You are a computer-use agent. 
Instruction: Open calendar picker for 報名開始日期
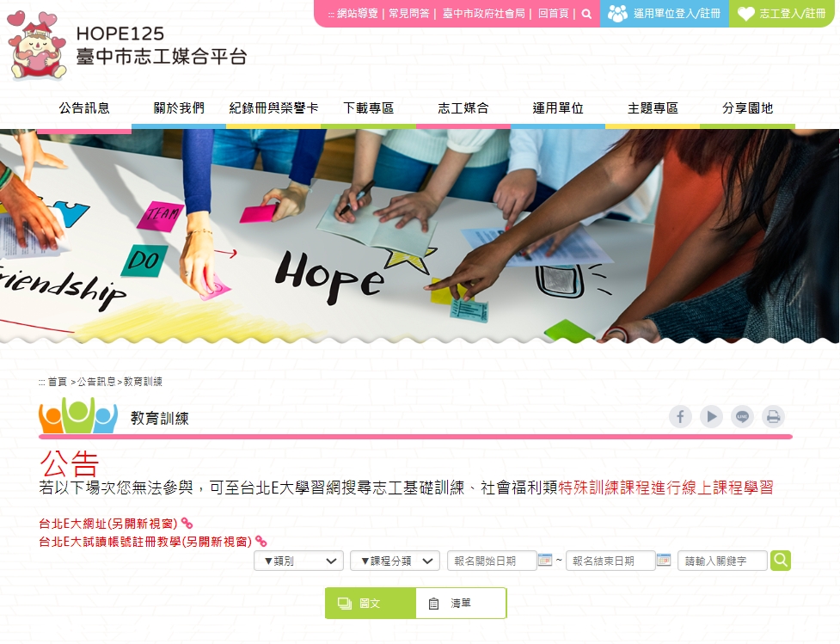click(545, 561)
